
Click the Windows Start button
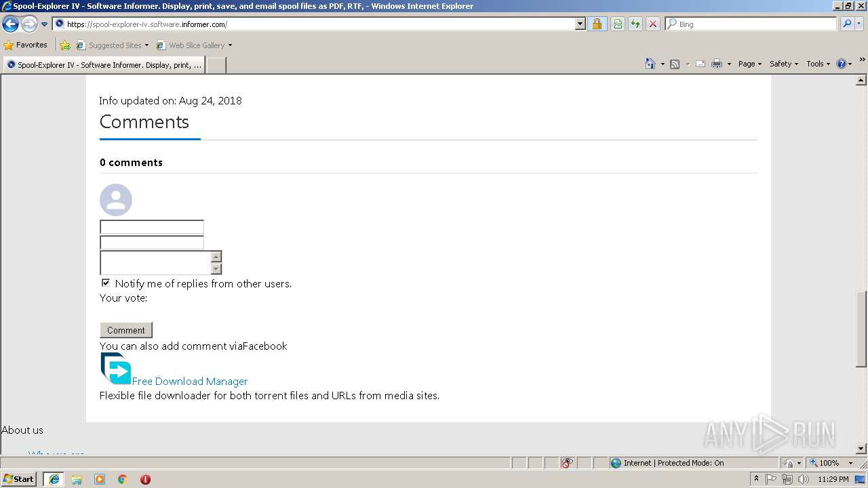19,479
